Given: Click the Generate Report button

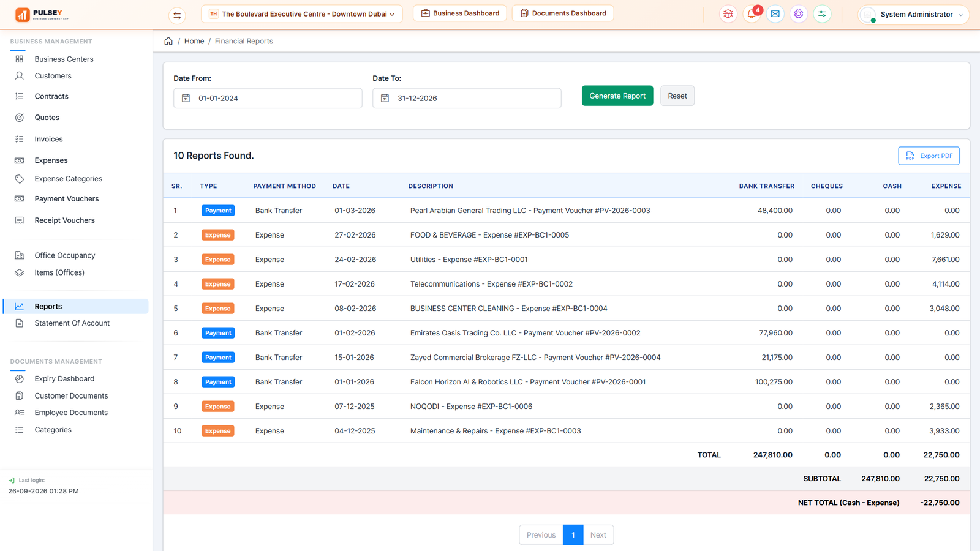Looking at the screenshot, I should (617, 96).
